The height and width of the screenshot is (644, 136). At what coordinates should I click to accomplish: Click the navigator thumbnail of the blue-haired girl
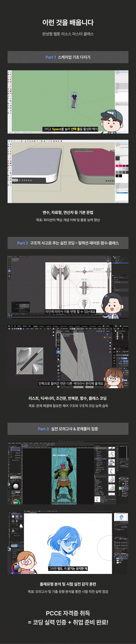pyautogui.click(x=121, y=517)
